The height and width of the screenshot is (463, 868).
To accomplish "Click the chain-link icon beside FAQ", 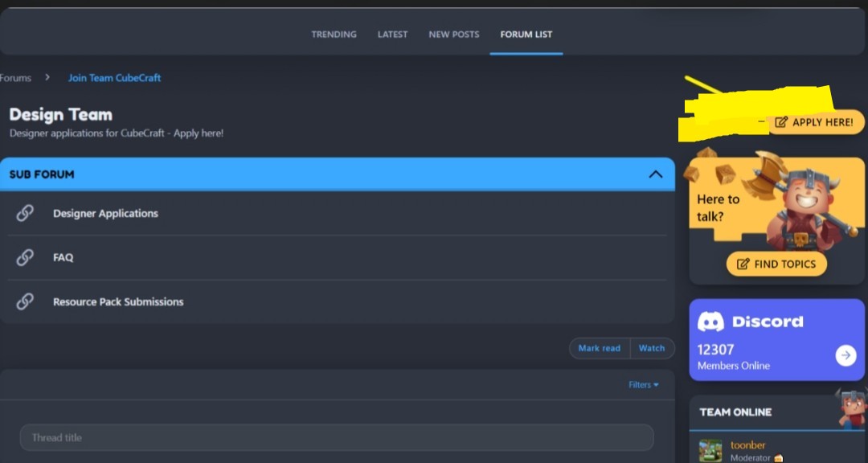I will pyautogui.click(x=25, y=257).
